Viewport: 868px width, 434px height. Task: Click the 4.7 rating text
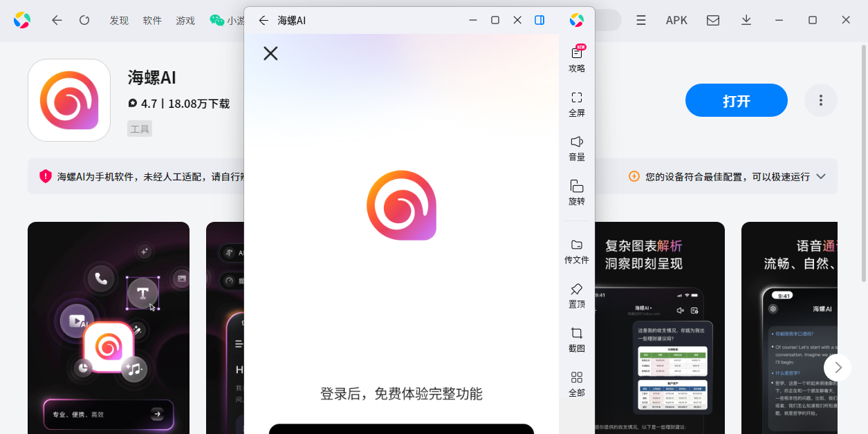point(149,104)
